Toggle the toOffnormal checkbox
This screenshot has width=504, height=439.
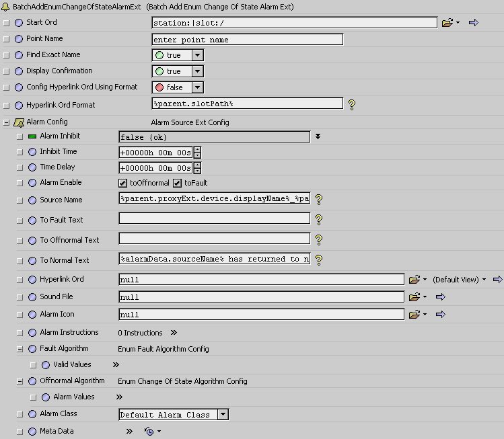pyautogui.click(x=122, y=183)
